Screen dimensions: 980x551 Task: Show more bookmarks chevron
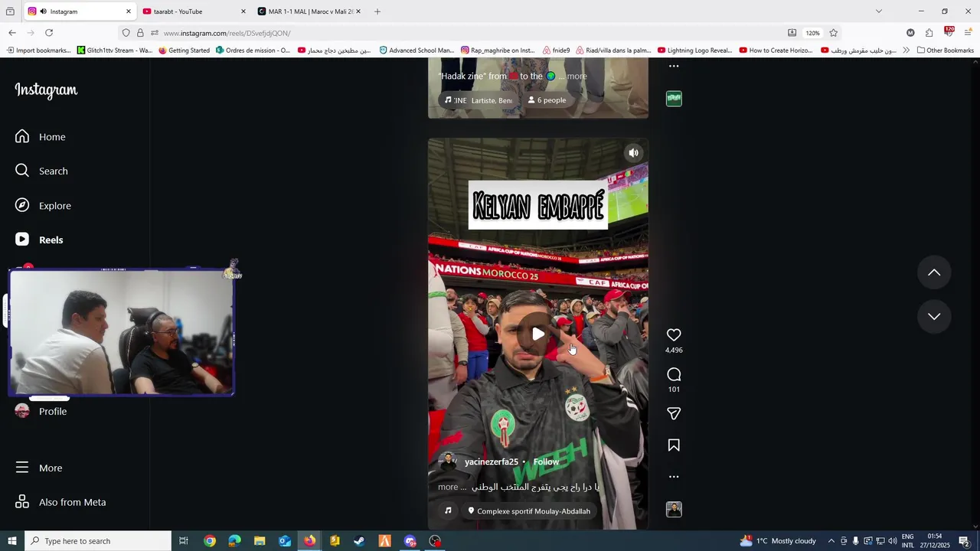906,51
